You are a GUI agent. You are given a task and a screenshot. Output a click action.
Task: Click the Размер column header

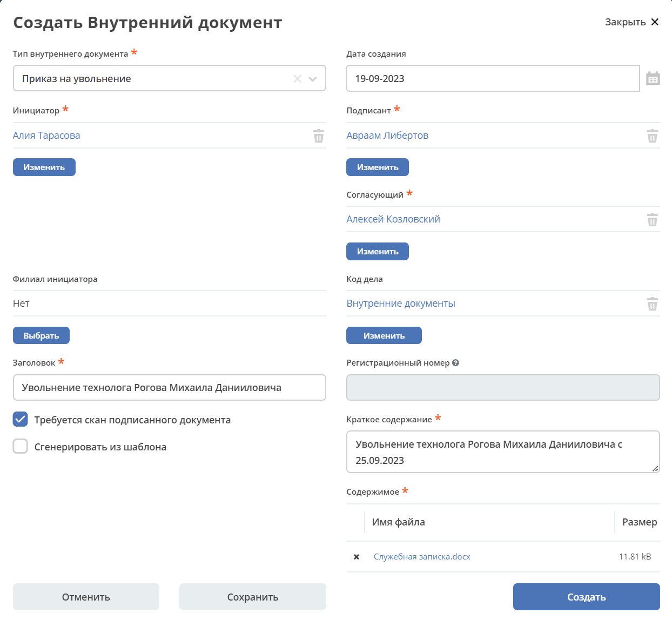(x=640, y=522)
